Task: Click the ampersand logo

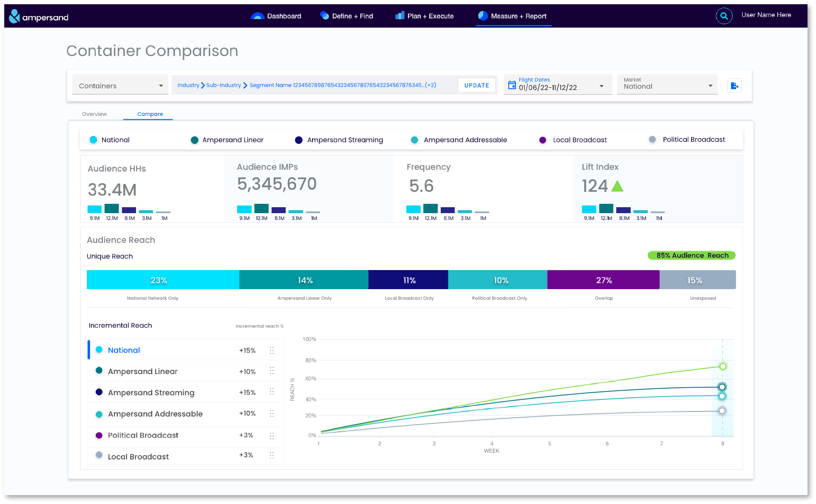Action: tap(39, 17)
